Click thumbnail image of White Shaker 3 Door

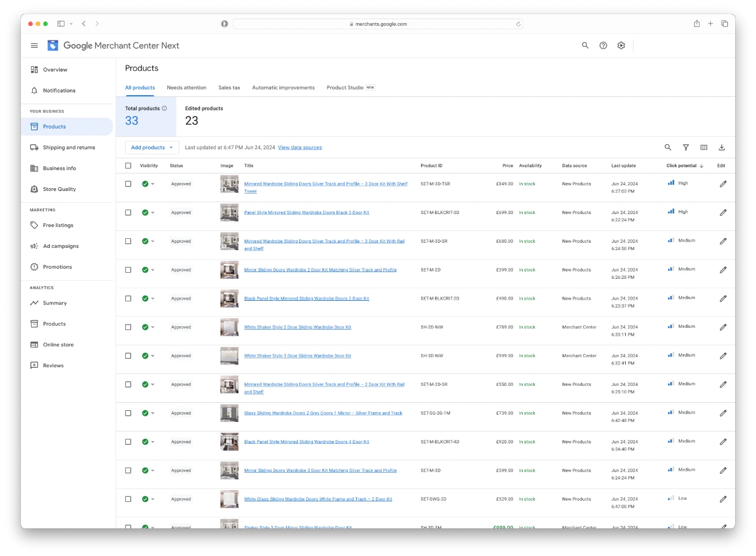pyautogui.click(x=229, y=356)
